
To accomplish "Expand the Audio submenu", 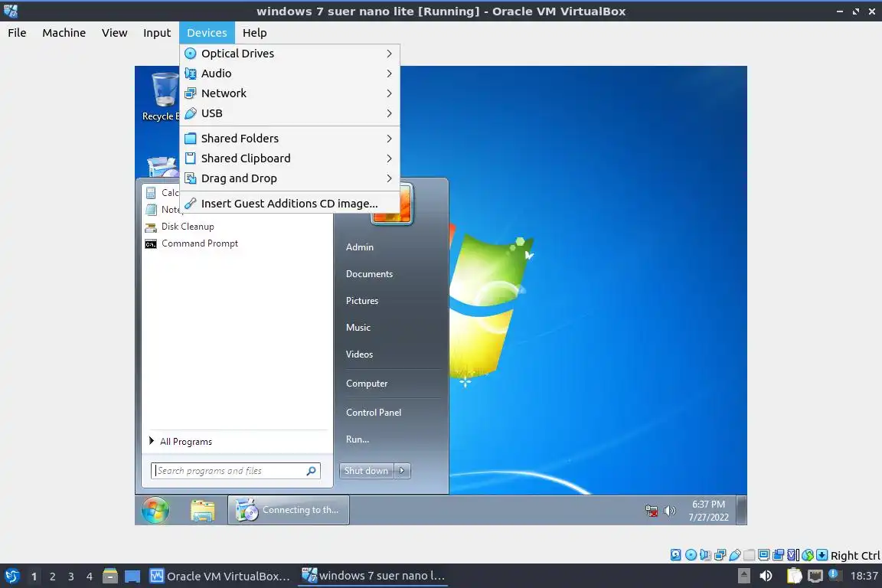I will [289, 73].
